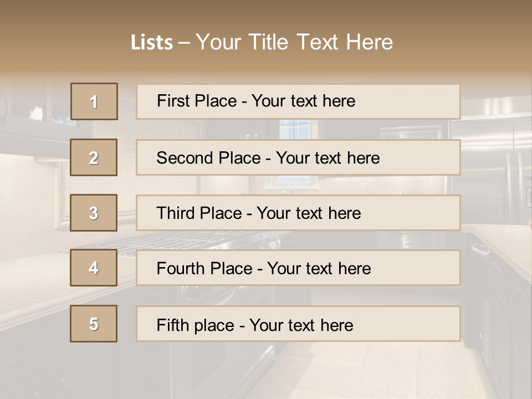Click the word Fourth in the list

pyautogui.click(x=181, y=268)
